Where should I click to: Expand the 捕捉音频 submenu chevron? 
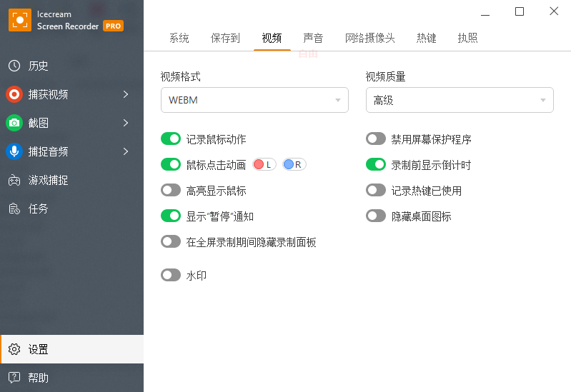tap(126, 151)
